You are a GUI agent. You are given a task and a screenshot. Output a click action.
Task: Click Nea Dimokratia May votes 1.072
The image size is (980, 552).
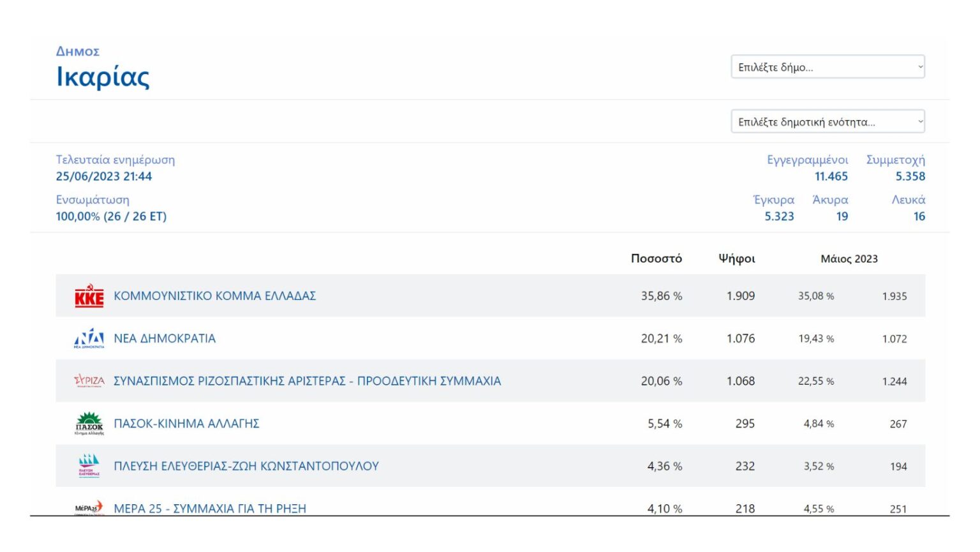coord(895,339)
